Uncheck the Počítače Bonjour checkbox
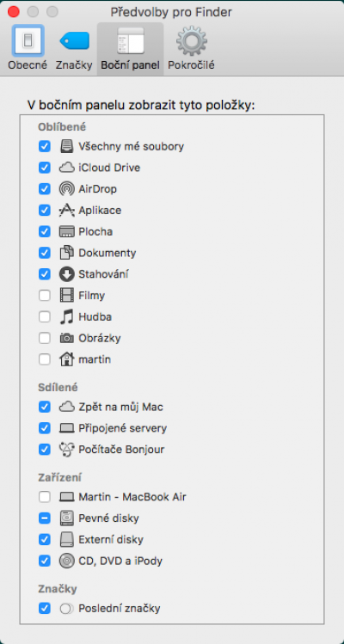Viewport: 344px width, 644px height. 45,450
